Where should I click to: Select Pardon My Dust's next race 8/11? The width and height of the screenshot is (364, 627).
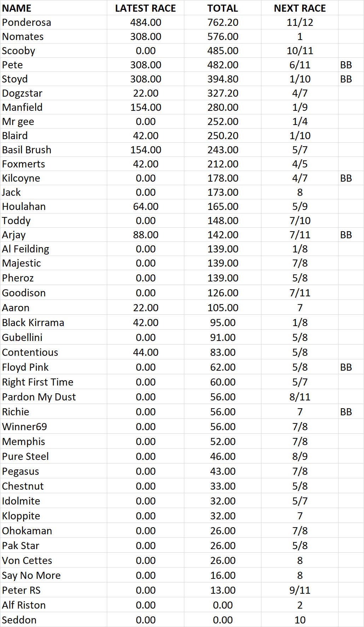(x=300, y=397)
